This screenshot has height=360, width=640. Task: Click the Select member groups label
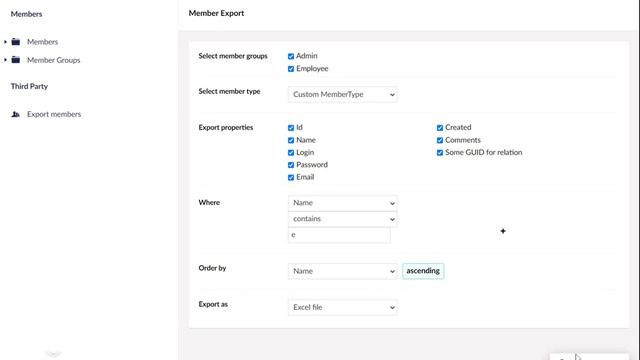coord(233,56)
